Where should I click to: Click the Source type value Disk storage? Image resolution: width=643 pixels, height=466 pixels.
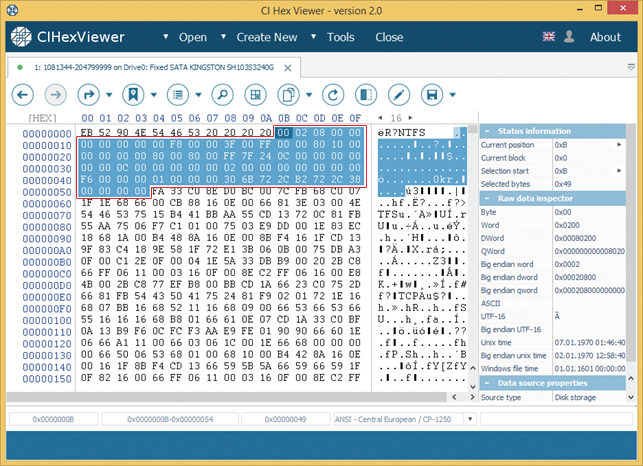pos(575,397)
